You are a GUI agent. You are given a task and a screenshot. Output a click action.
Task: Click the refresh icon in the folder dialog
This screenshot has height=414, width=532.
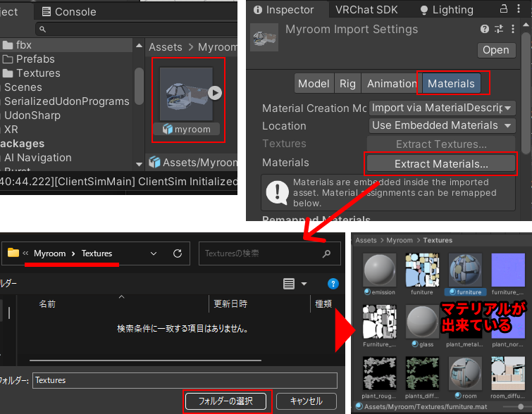pyautogui.click(x=178, y=253)
